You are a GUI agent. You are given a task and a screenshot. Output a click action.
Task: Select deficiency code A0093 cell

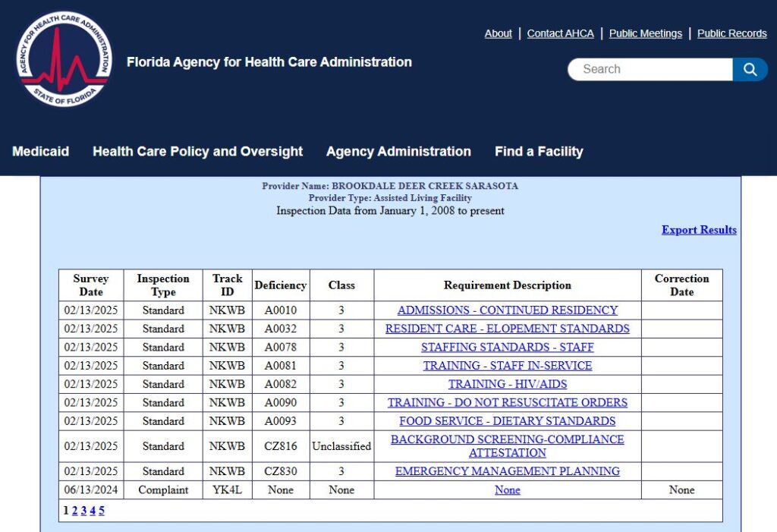coord(281,421)
